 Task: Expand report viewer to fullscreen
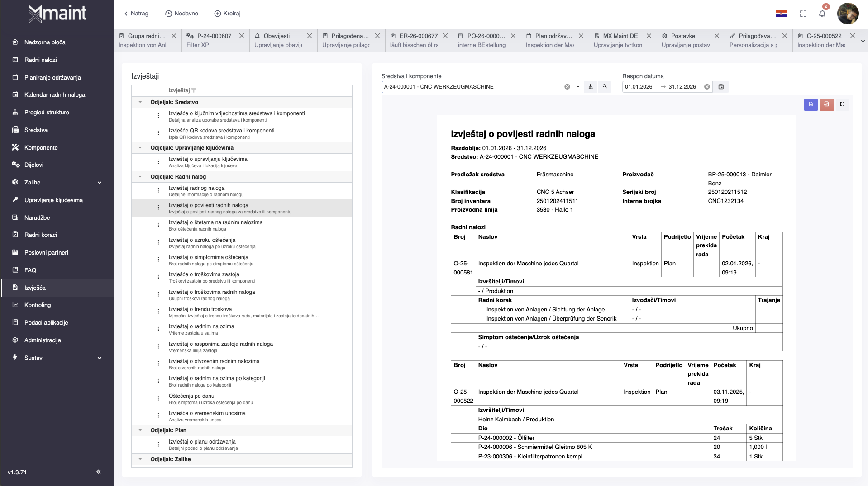842,104
